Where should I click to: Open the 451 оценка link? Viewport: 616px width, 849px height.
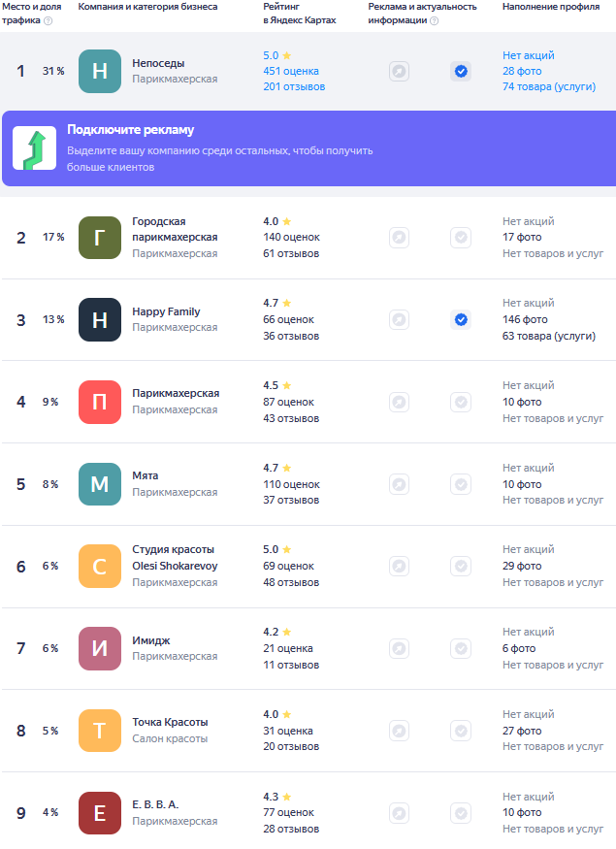[291, 71]
